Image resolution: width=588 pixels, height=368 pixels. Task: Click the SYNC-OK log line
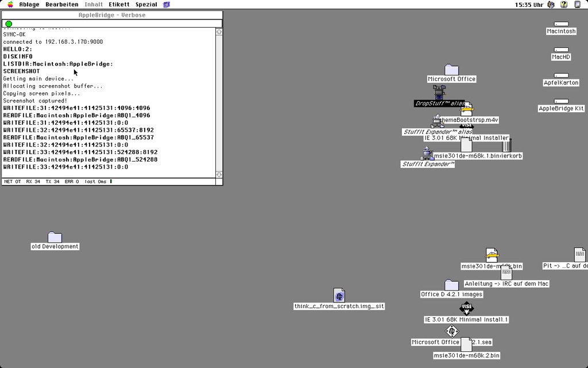pos(14,34)
